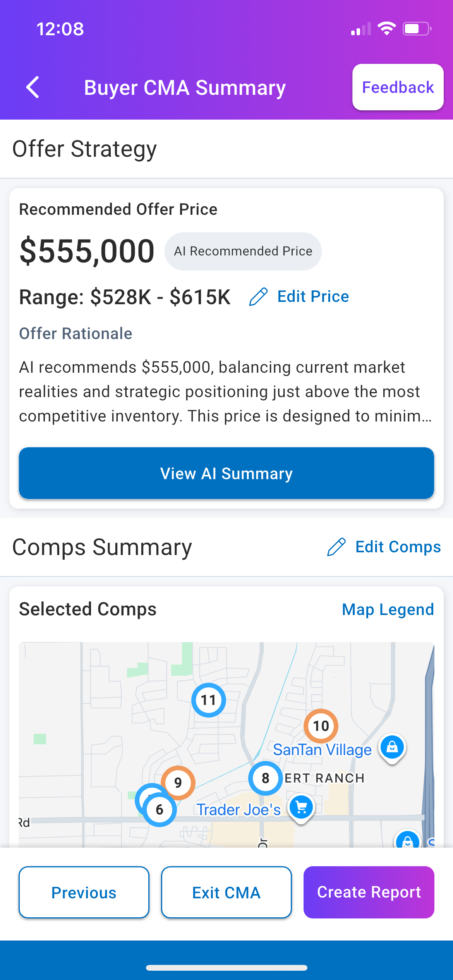This screenshot has width=453, height=980.
Task: Select map marker number 11
Action: point(208,700)
